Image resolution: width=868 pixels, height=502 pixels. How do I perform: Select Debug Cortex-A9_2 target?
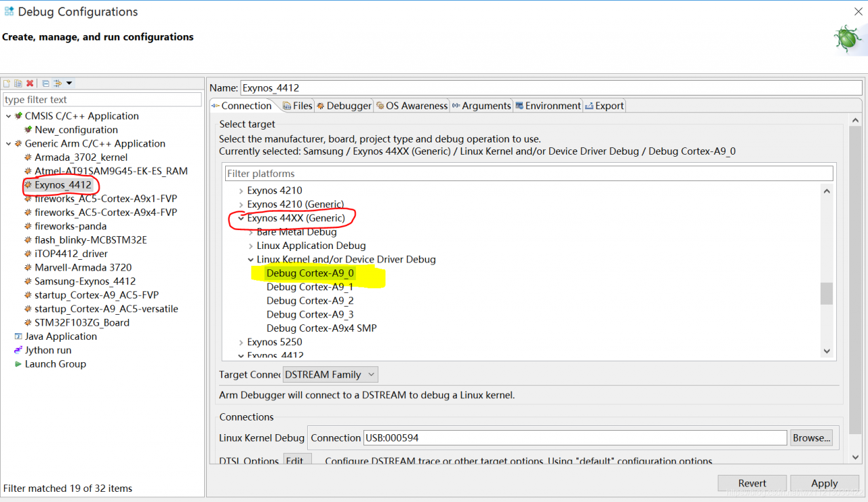(x=310, y=301)
